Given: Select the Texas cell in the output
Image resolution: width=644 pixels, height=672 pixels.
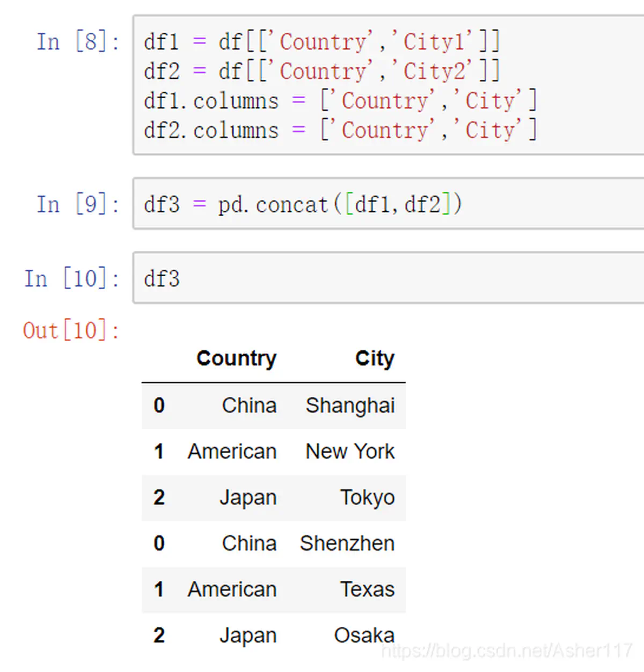Looking at the screenshot, I should click(367, 589).
